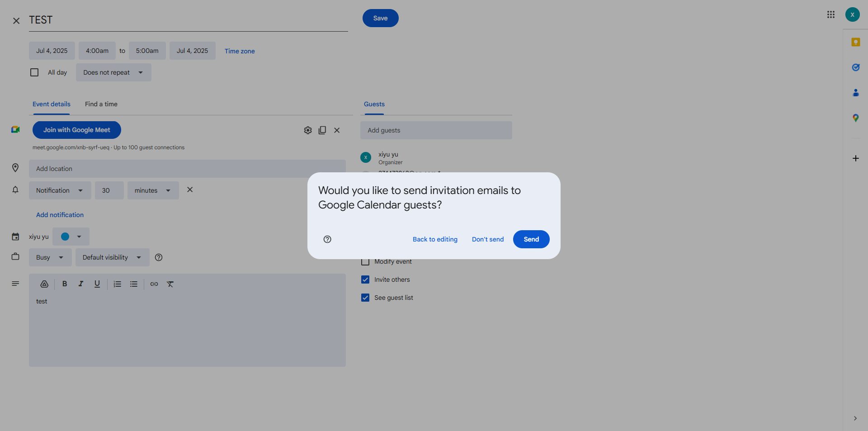The width and height of the screenshot is (868, 431).
Task: Click the start date Jul 4, 2025
Action: coord(52,51)
